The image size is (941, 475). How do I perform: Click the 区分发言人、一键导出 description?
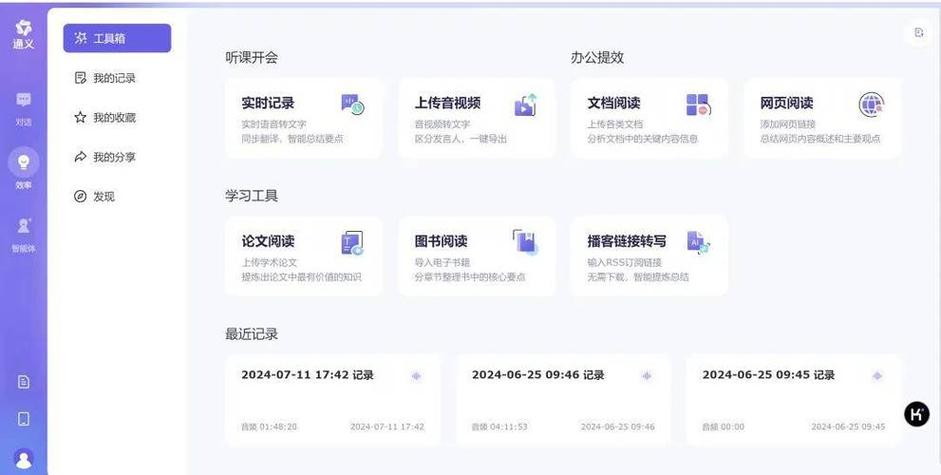461,139
